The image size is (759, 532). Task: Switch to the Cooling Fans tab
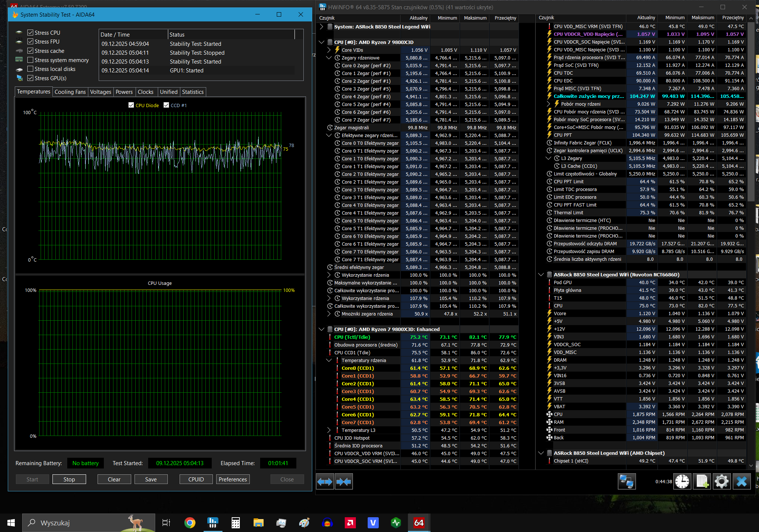[70, 92]
